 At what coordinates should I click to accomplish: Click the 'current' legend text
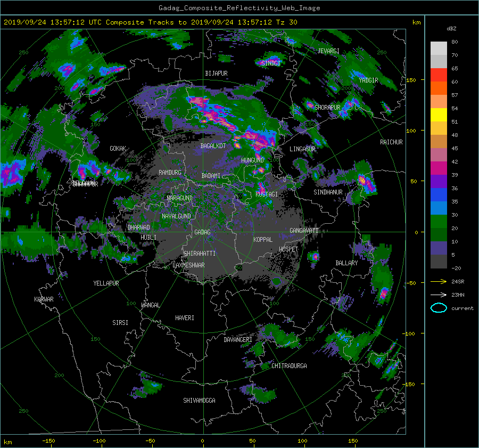463,308
